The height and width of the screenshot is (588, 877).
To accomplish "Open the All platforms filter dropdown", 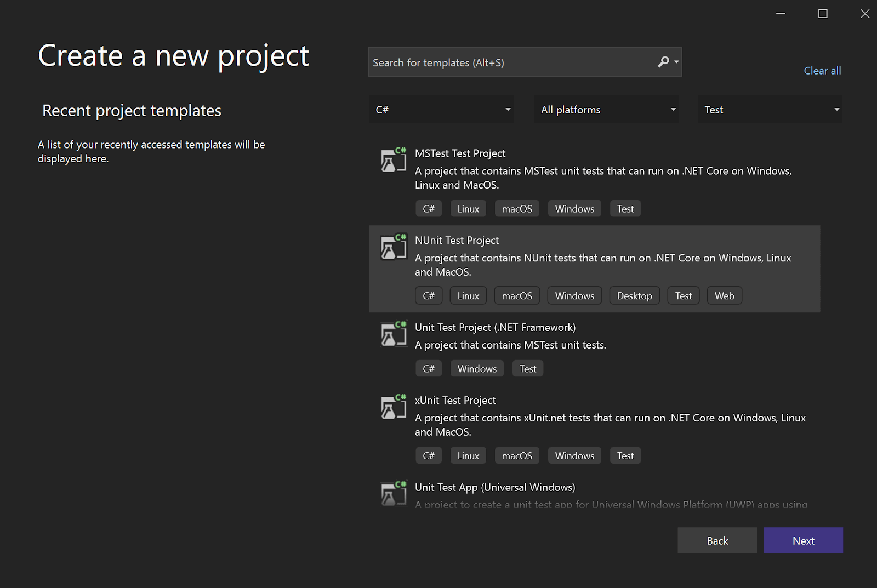I will click(606, 110).
